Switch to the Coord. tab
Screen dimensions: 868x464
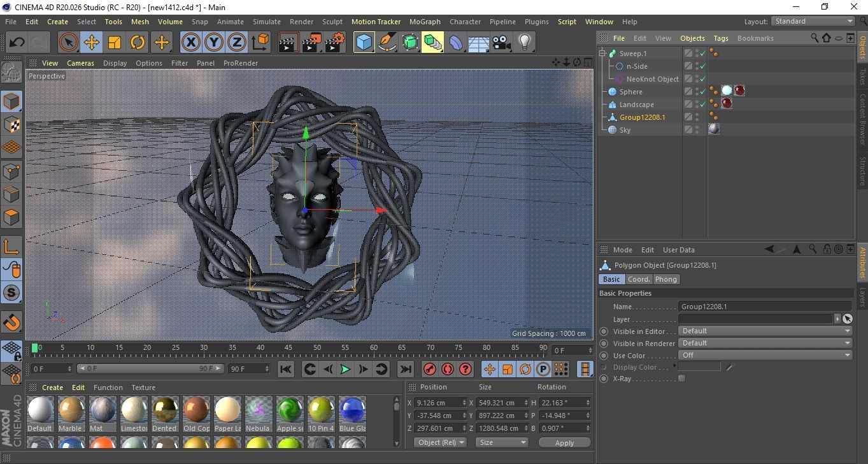pyautogui.click(x=639, y=279)
